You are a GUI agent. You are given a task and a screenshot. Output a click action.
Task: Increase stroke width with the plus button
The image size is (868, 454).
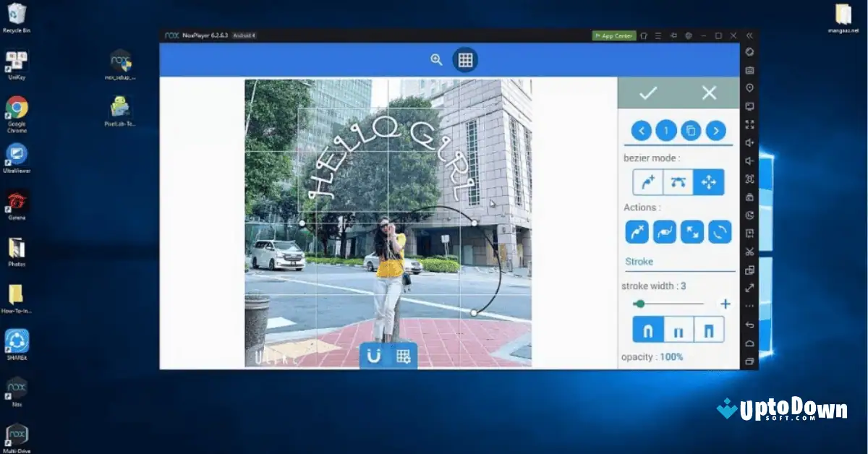725,304
